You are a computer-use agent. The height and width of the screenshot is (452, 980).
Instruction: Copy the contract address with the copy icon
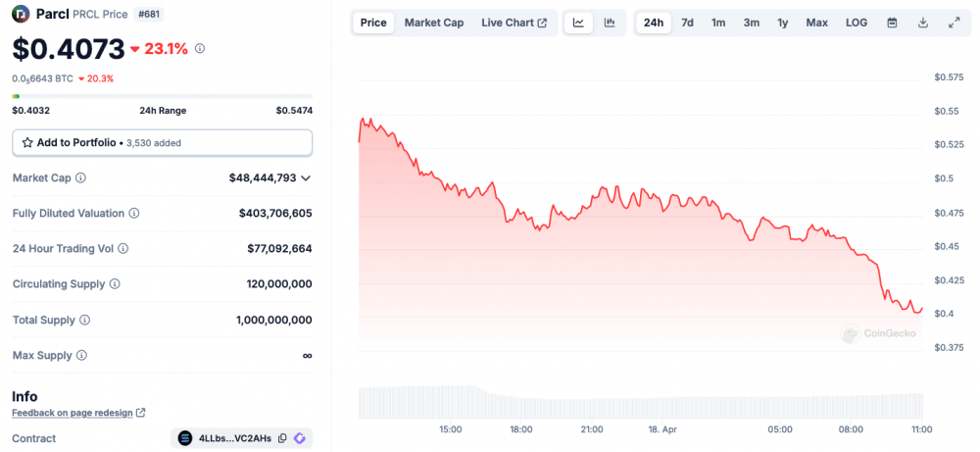click(x=282, y=438)
